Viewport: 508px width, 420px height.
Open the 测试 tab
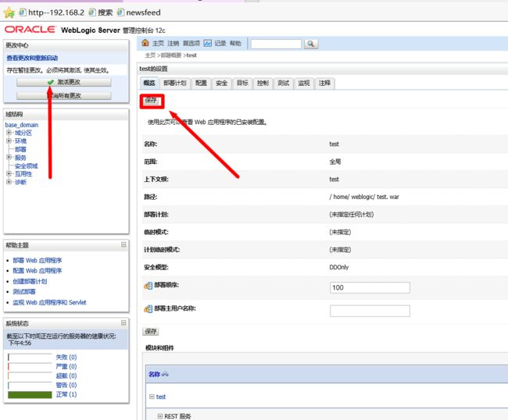(x=284, y=84)
